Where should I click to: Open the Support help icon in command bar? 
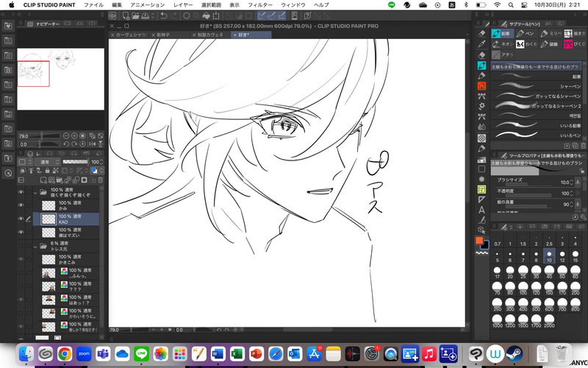pyautogui.click(x=307, y=15)
